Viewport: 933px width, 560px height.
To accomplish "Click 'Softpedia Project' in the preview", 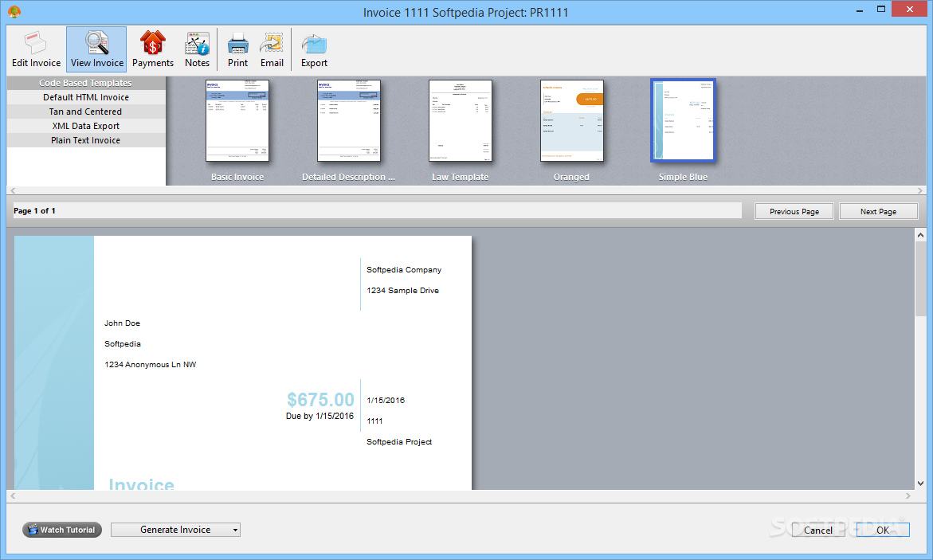I will (399, 441).
